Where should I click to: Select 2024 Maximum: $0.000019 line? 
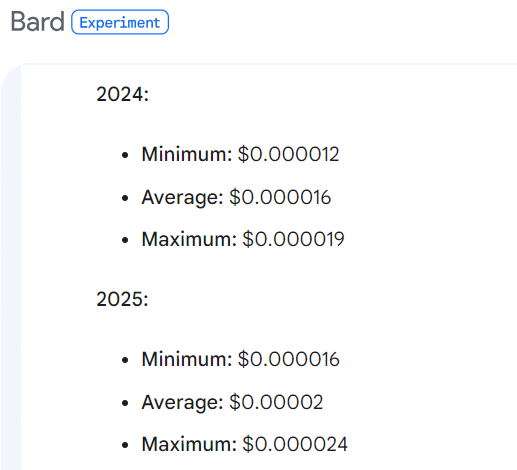[243, 239]
